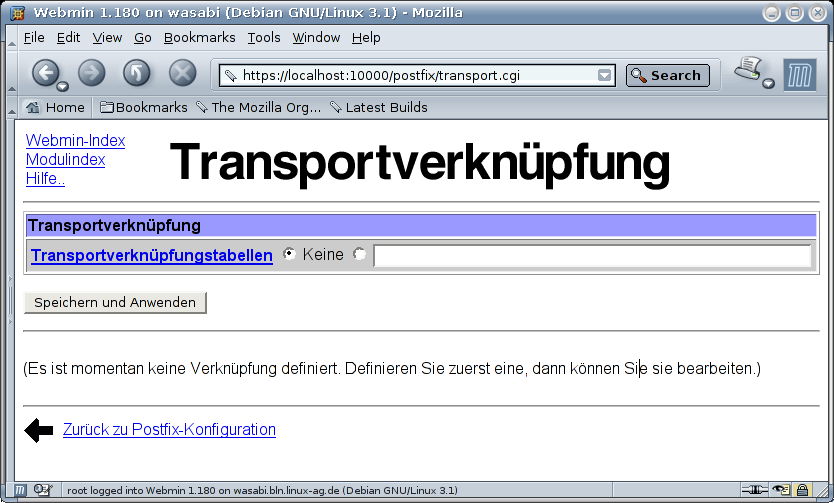Open the Latest Builds bookmark
Viewport: 834px width, 503px height.
pyautogui.click(x=379, y=107)
